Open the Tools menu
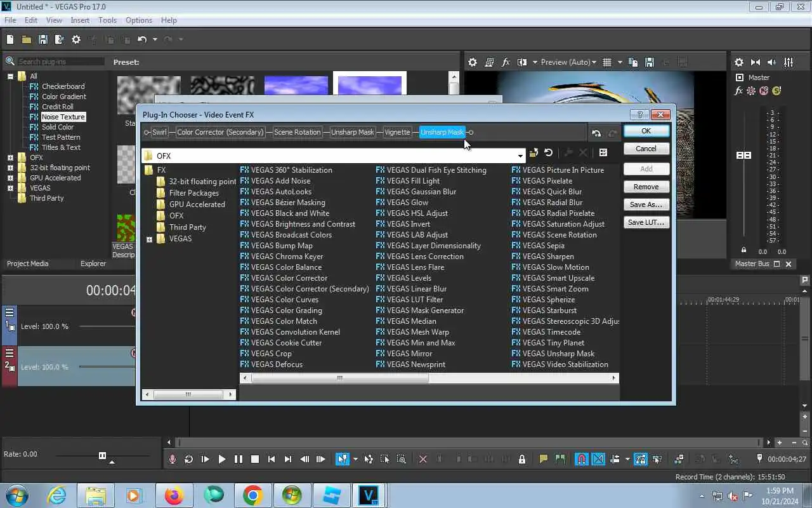This screenshot has width=812, height=508. (x=107, y=20)
